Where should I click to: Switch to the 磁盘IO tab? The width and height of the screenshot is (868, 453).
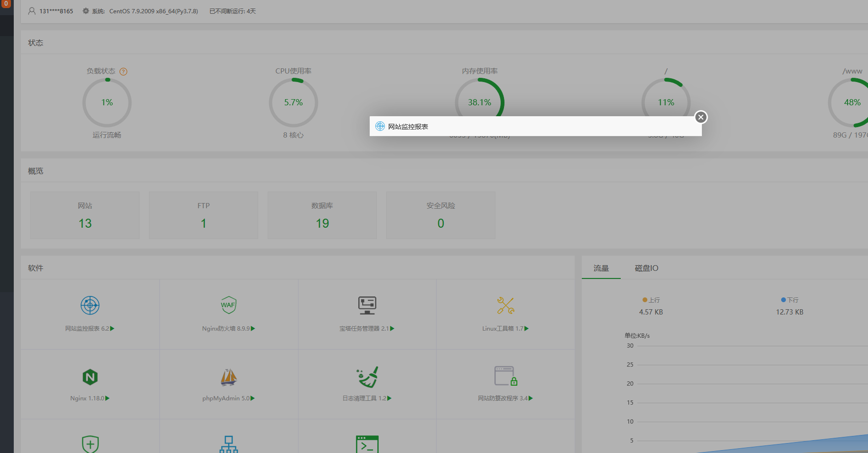[x=646, y=268]
